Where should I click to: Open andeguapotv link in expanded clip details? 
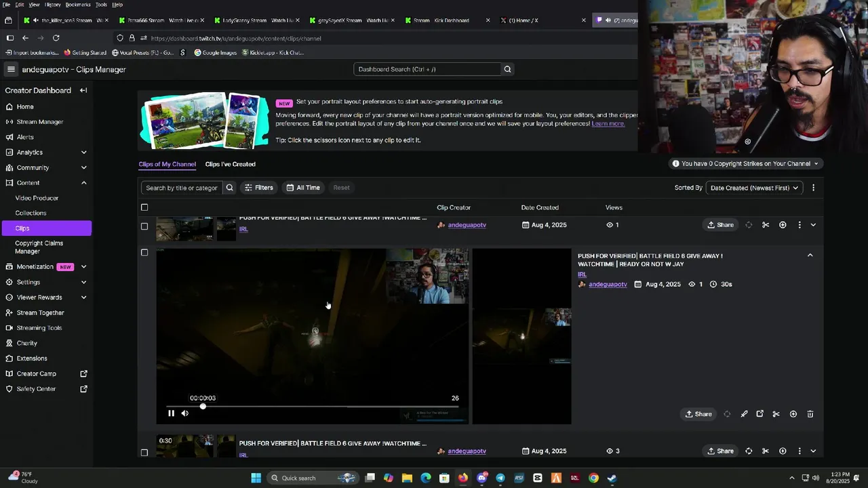pyautogui.click(x=608, y=285)
